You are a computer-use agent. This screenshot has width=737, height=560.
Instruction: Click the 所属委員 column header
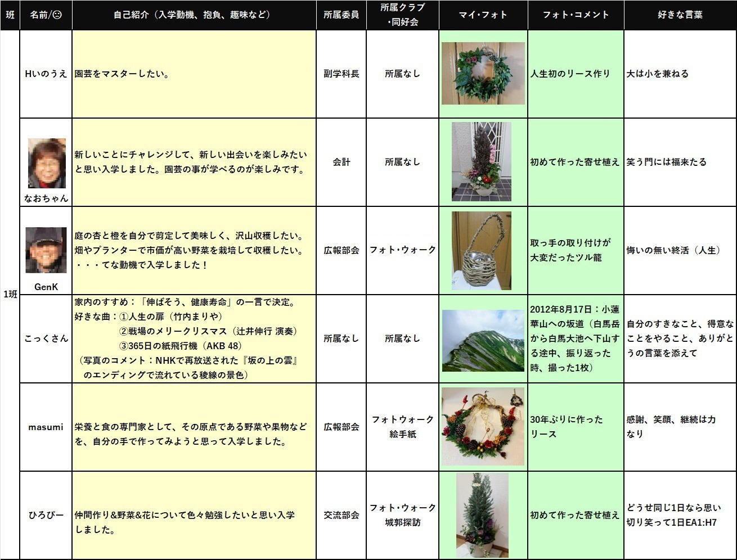pyautogui.click(x=341, y=15)
